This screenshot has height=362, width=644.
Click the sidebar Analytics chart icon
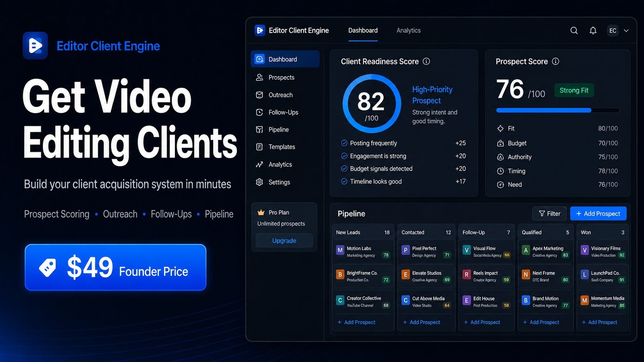click(260, 165)
